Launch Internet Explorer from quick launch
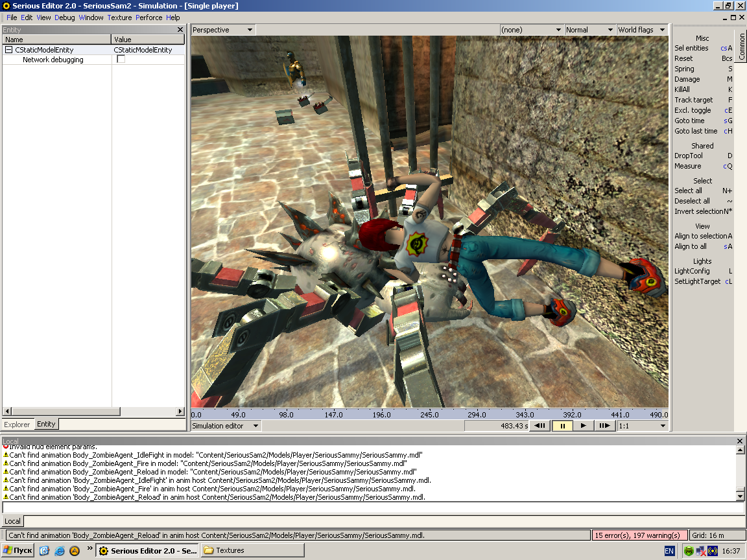Screen dimensions: 747x560 point(60,550)
